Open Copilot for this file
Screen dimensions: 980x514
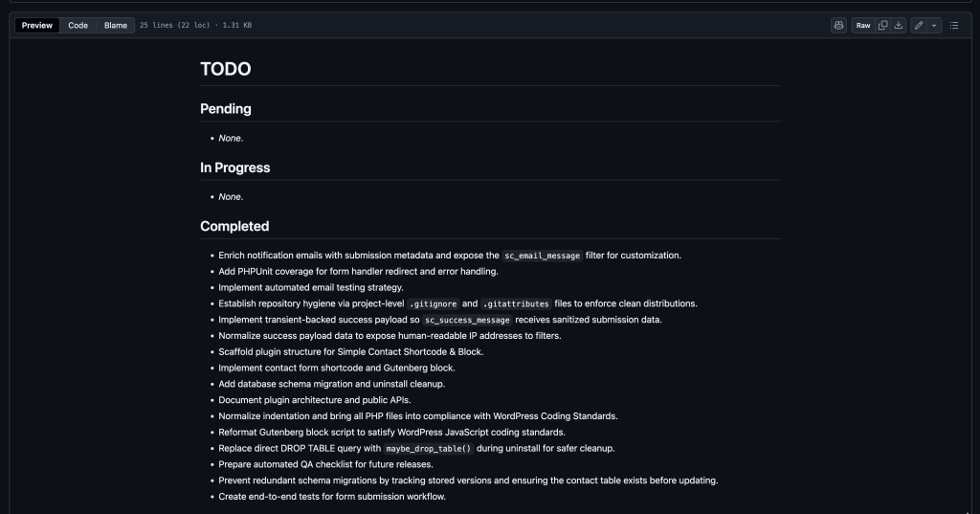pos(838,26)
